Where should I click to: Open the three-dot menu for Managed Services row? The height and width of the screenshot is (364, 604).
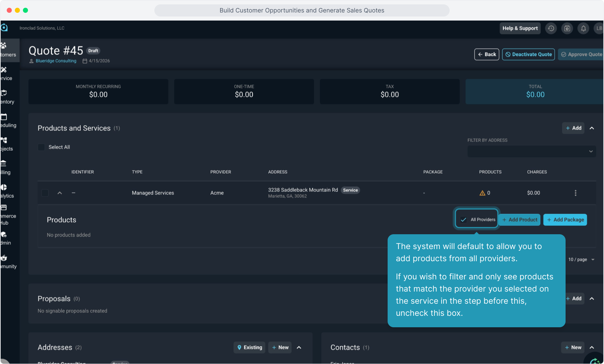point(575,193)
